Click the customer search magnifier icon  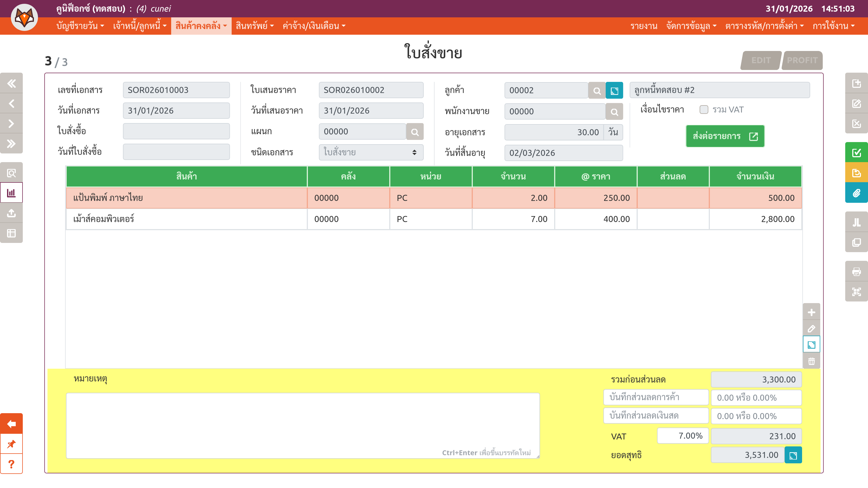(x=597, y=91)
